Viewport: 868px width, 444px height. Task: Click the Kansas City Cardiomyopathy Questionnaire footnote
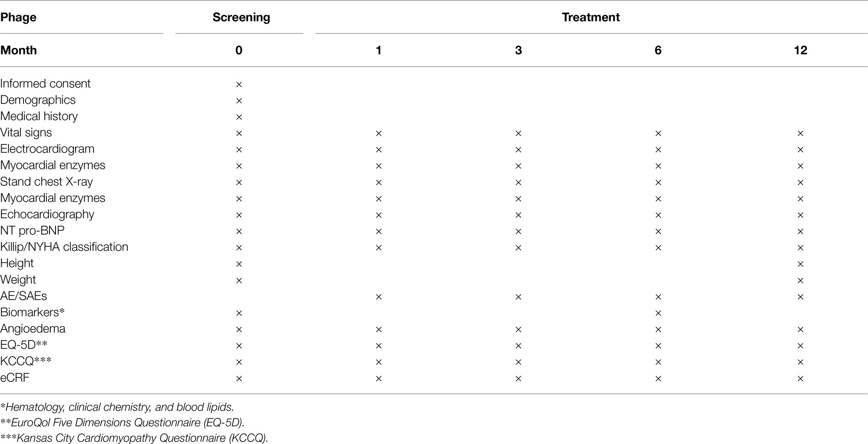134,438
